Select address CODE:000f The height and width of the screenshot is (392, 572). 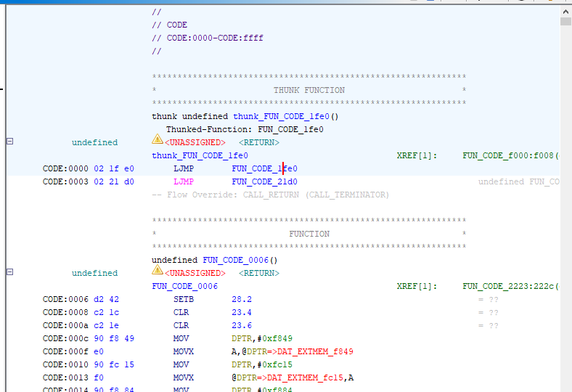point(65,352)
